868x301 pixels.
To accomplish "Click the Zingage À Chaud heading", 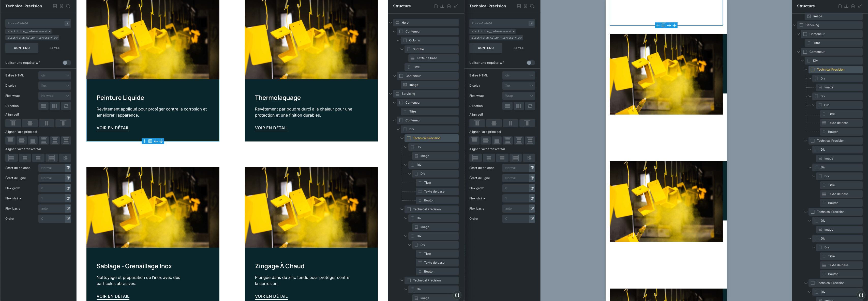I will click(280, 266).
